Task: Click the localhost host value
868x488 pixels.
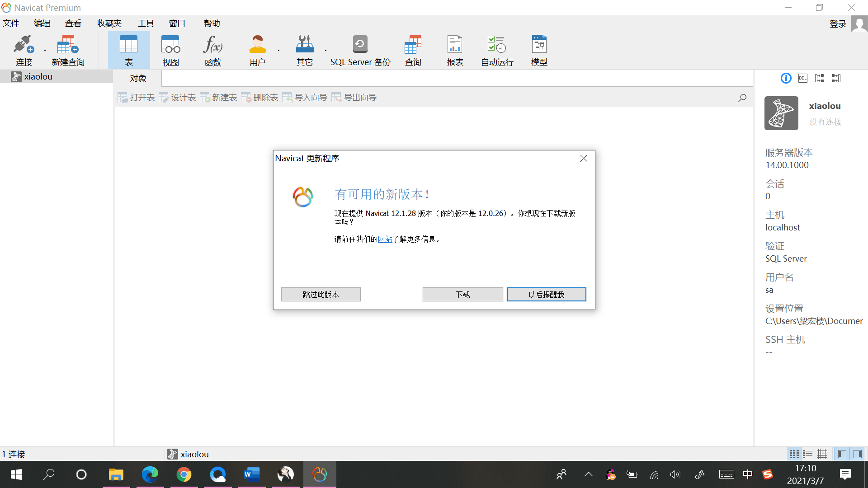Action: 783,227
